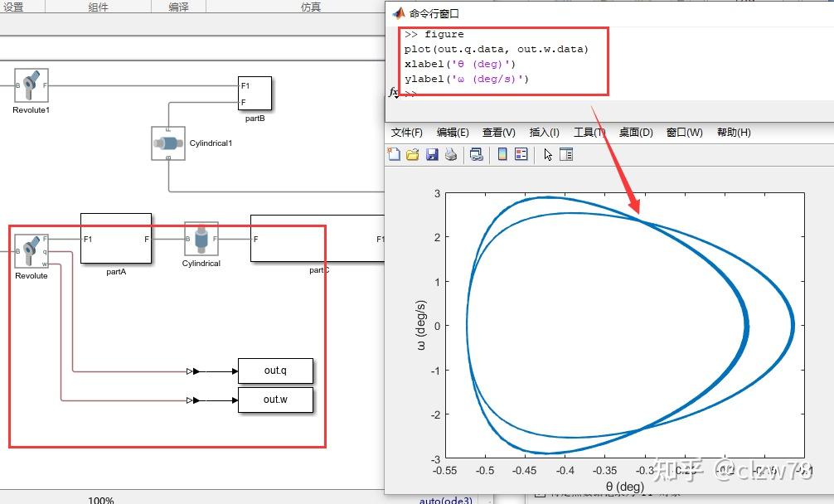The image size is (834, 504).
Task: Open the 文件(F) menu in the figure window
Action: pos(406,132)
